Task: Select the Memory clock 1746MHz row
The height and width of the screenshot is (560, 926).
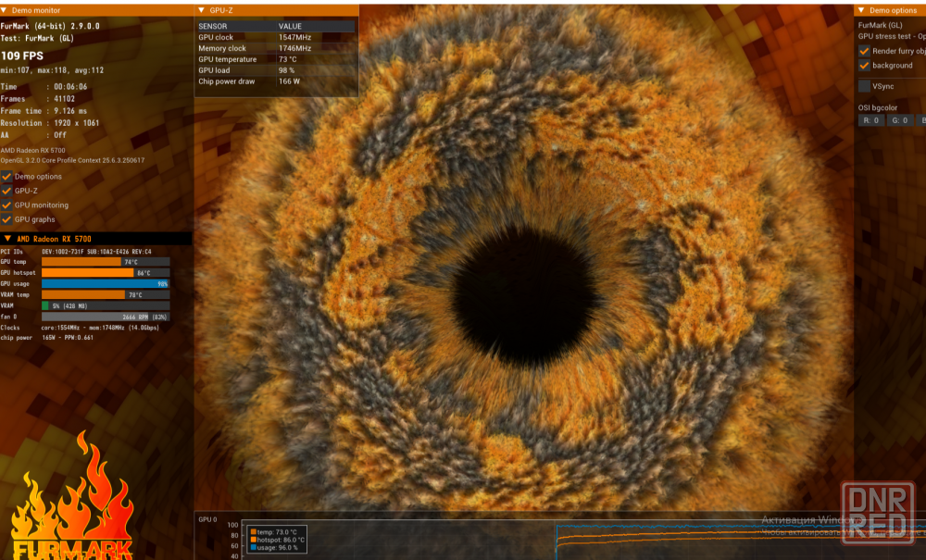Action: pos(276,48)
